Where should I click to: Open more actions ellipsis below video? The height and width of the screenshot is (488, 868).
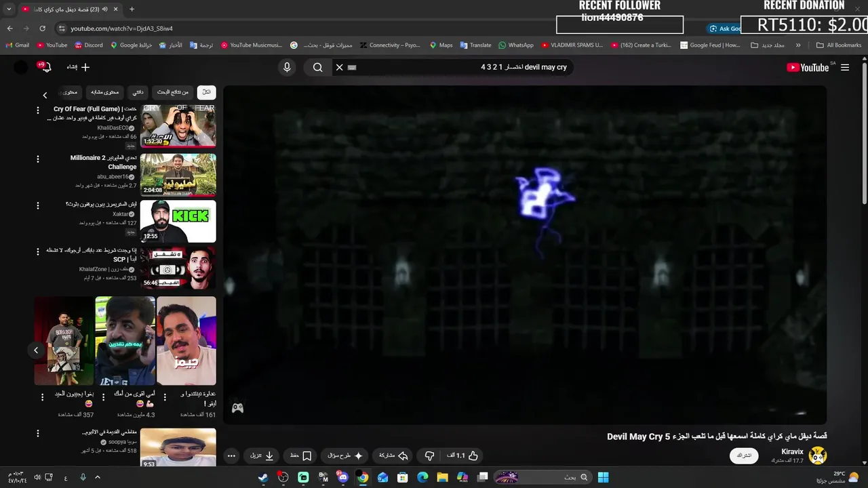(x=231, y=455)
